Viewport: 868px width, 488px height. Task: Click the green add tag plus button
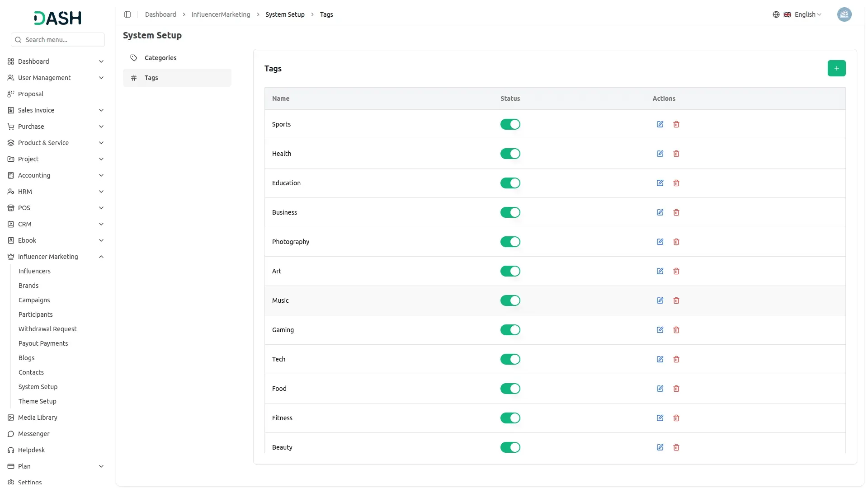(836, 68)
